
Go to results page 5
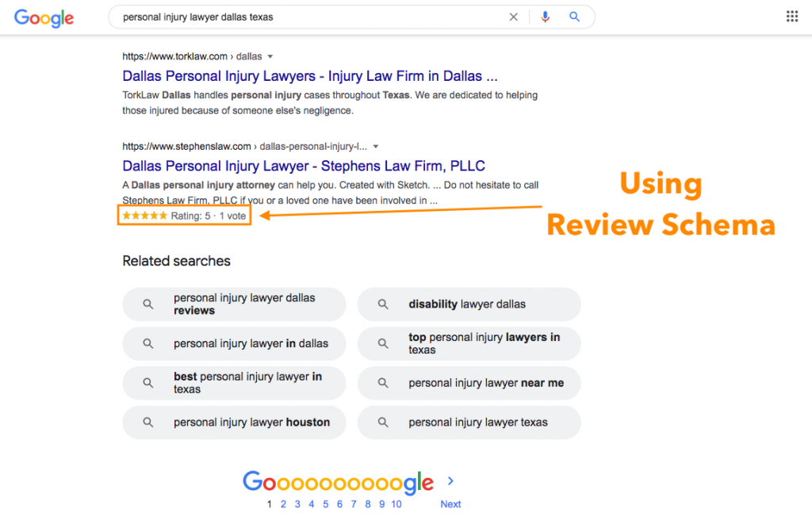[325, 504]
